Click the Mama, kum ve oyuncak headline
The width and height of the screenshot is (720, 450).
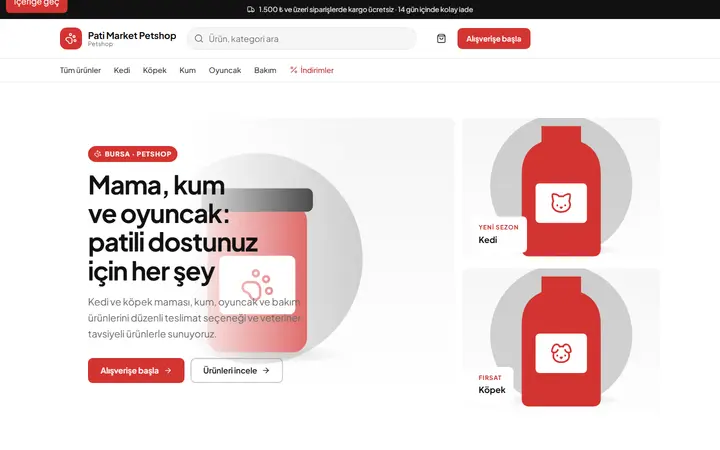[173, 228]
